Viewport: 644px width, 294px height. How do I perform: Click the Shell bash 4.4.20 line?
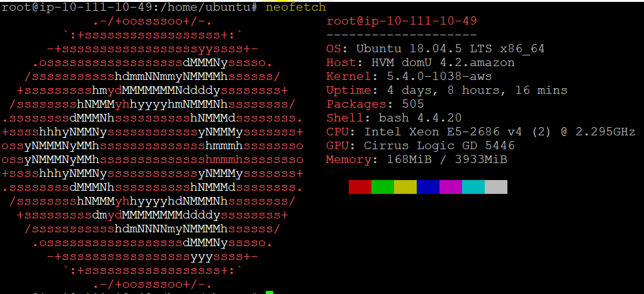coord(393,118)
